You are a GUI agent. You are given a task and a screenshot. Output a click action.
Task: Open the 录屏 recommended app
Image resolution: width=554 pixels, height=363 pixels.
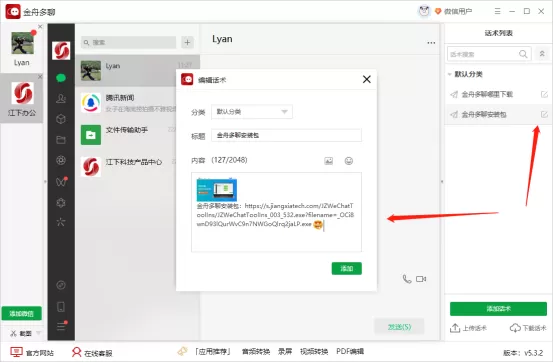tap(285, 352)
